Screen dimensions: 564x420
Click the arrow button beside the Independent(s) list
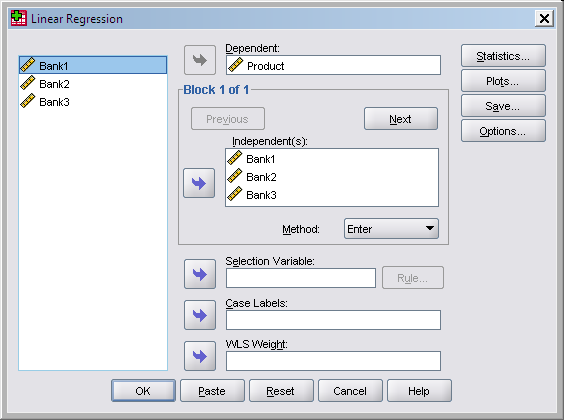click(199, 183)
